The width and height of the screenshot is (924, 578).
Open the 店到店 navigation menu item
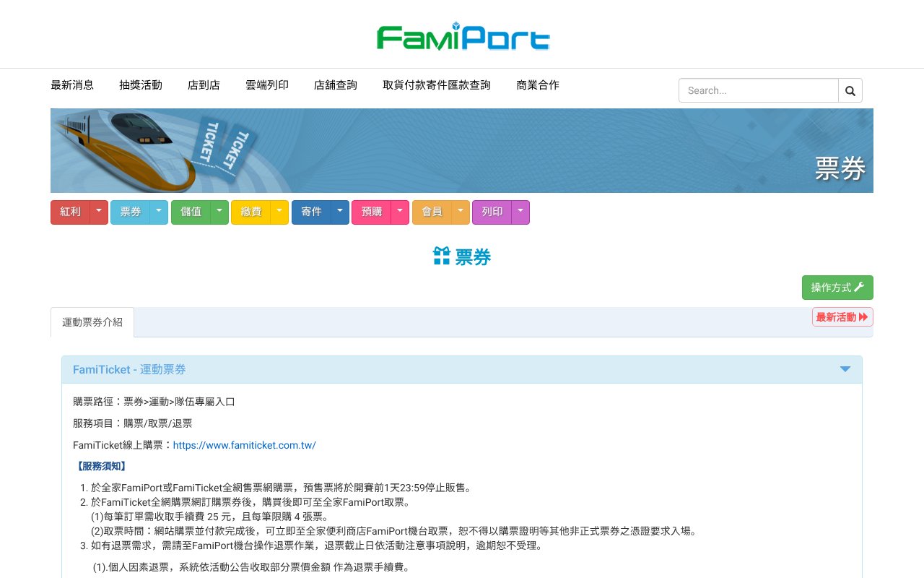(203, 85)
